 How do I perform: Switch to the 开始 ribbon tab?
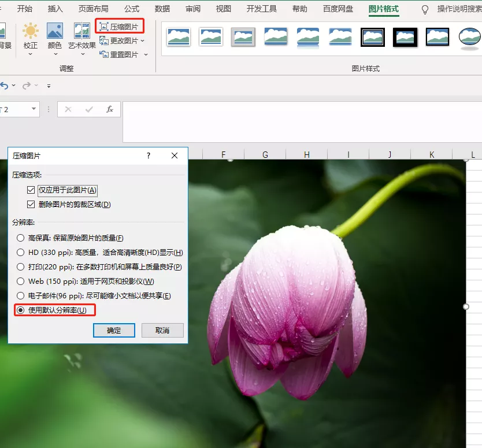coord(24,9)
